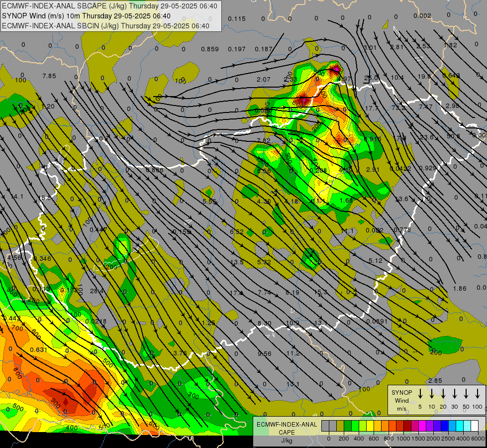
Task: Click the map value '1.86'
Action: [x=460, y=289]
